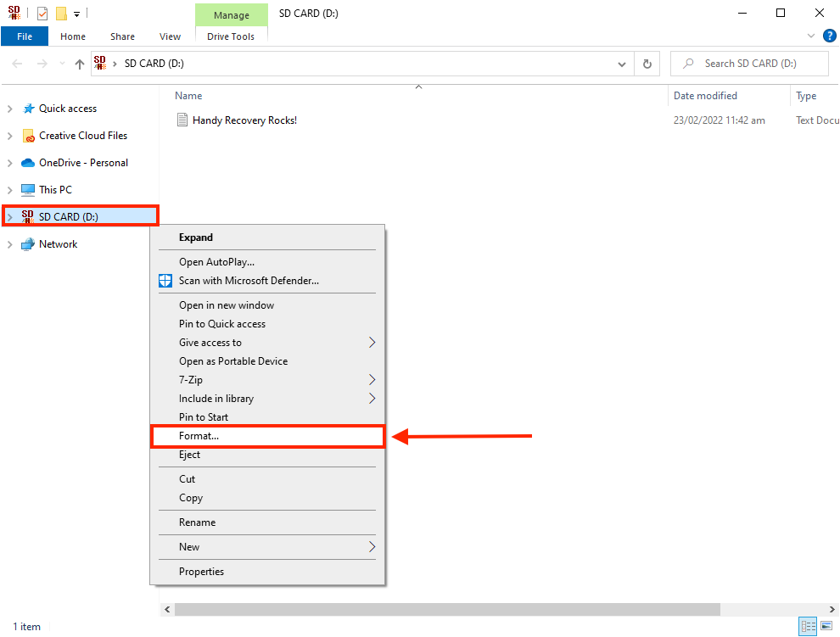Switch to Details view layout icon

click(x=808, y=626)
